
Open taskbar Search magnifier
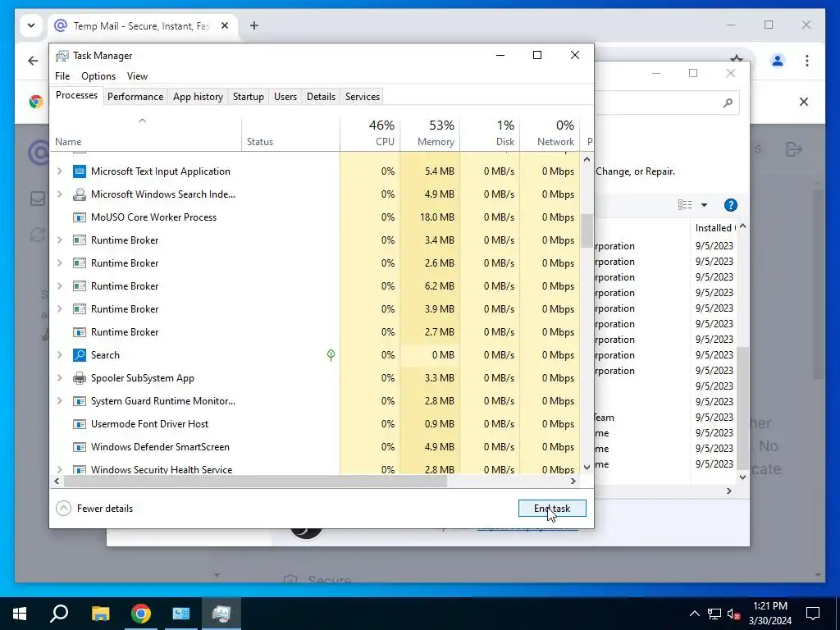pyautogui.click(x=59, y=614)
